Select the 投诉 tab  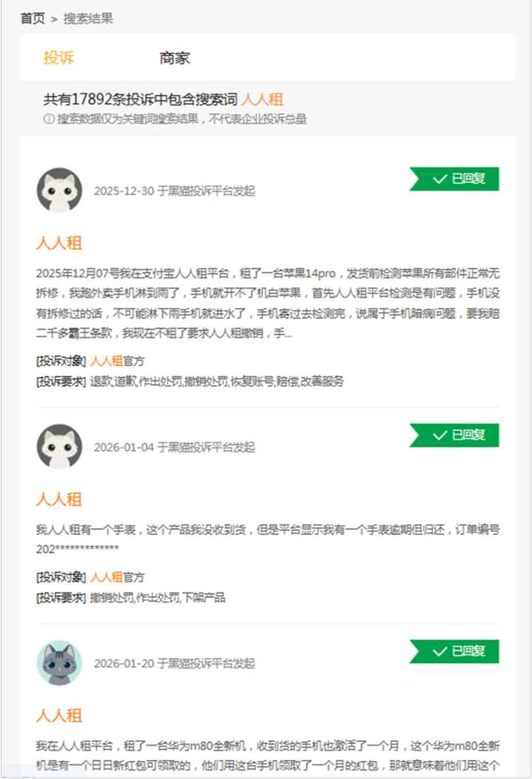(58, 58)
